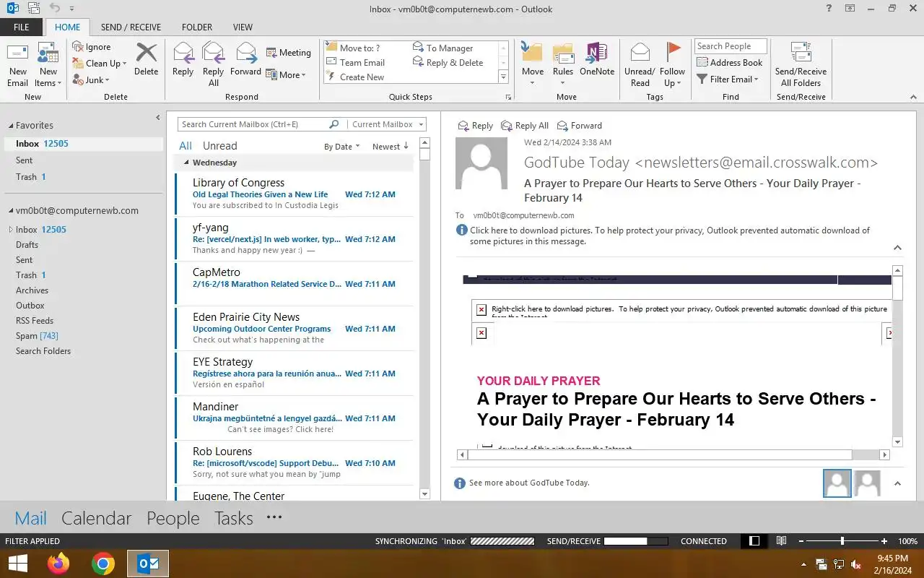Open the By Date arrangement dropdown

point(342,147)
